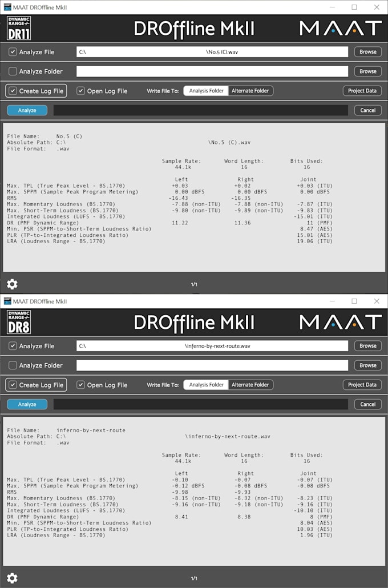Click the 10.03 (AES) PLR value

[x=314, y=529]
